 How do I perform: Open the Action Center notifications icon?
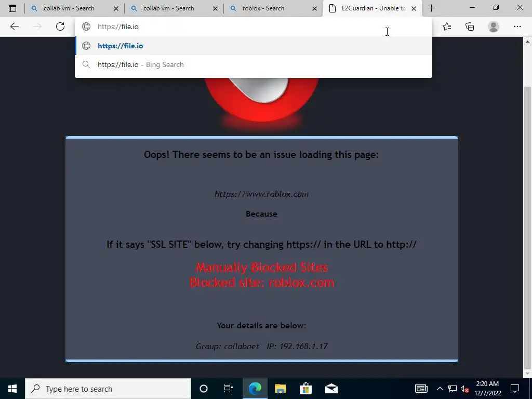click(515, 389)
